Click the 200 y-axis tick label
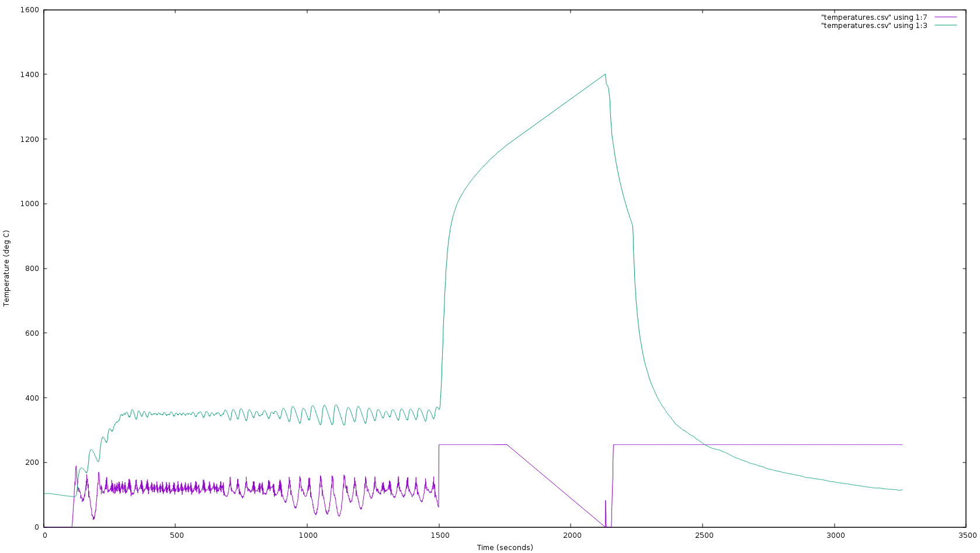Viewport: 980px width, 553px height. click(x=33, y=462)
